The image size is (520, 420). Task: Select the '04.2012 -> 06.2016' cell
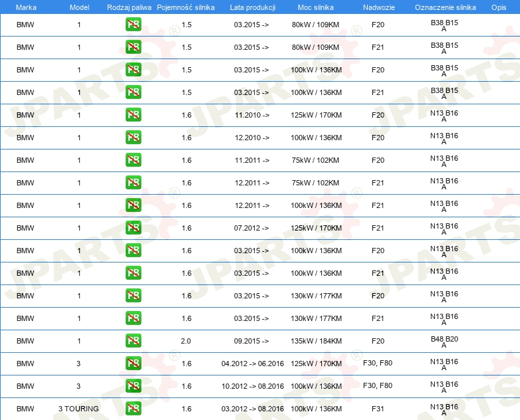[253, 364]
